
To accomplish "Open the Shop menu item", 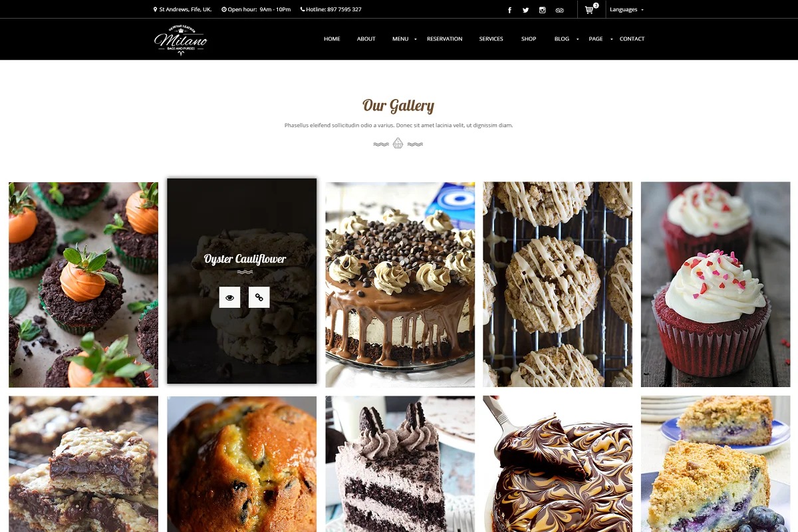I will coord(529,39).
